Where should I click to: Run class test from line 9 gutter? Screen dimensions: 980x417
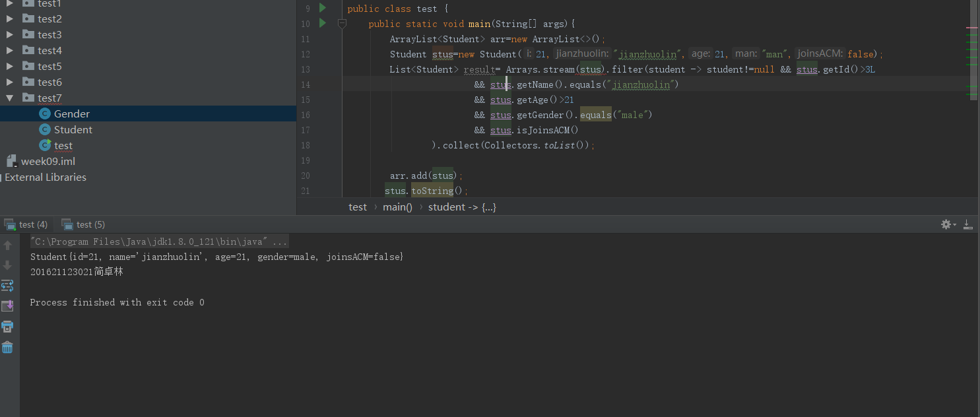click(323, 8)
